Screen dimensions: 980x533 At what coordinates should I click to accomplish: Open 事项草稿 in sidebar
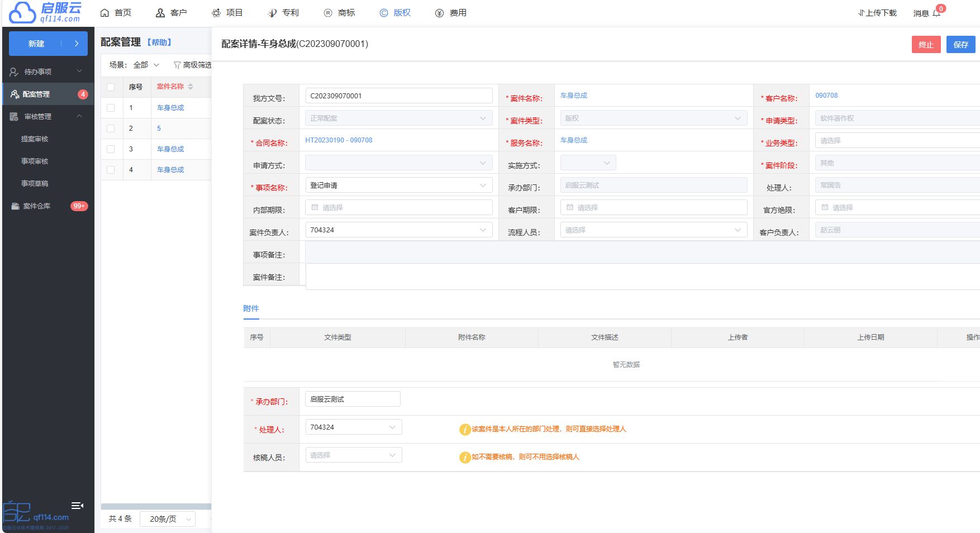(35, 184)
